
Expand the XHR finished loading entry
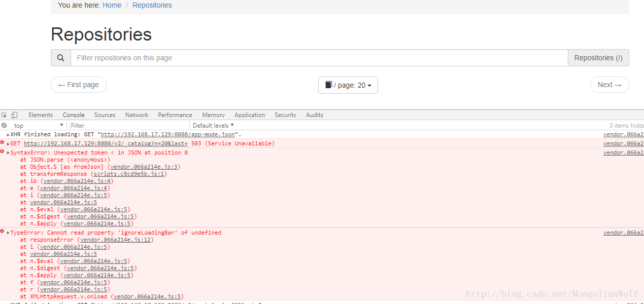(8, 135)
